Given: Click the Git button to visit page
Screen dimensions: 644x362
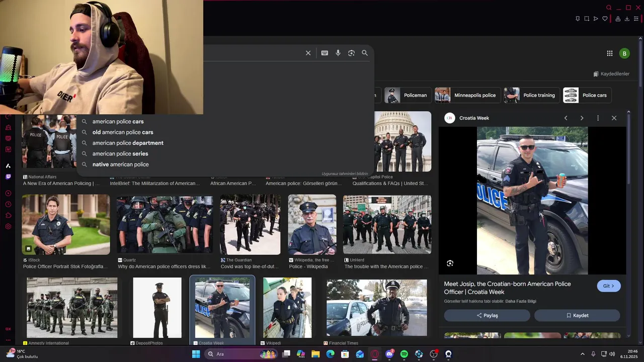Looking at the screenshot, I should click(x=609, y=286).
